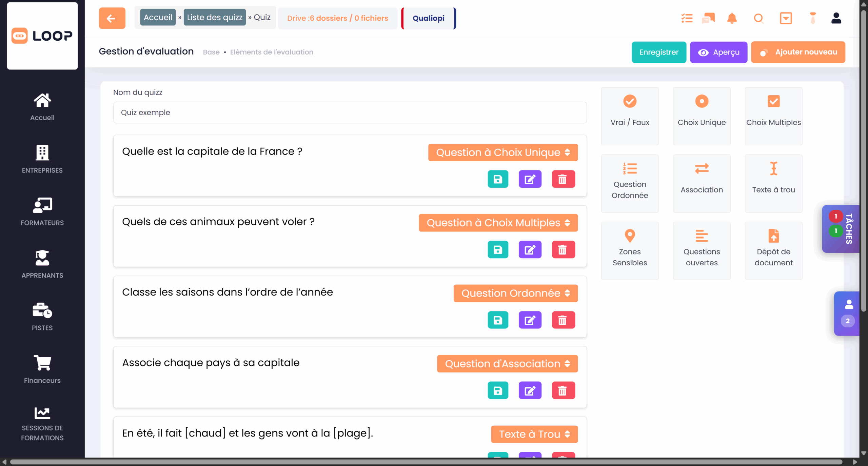
Task: Open the notifications bell icon
Action: click(732, 18)
